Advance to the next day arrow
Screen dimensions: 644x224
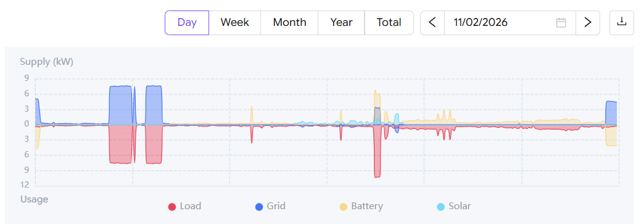coord(588,23)
